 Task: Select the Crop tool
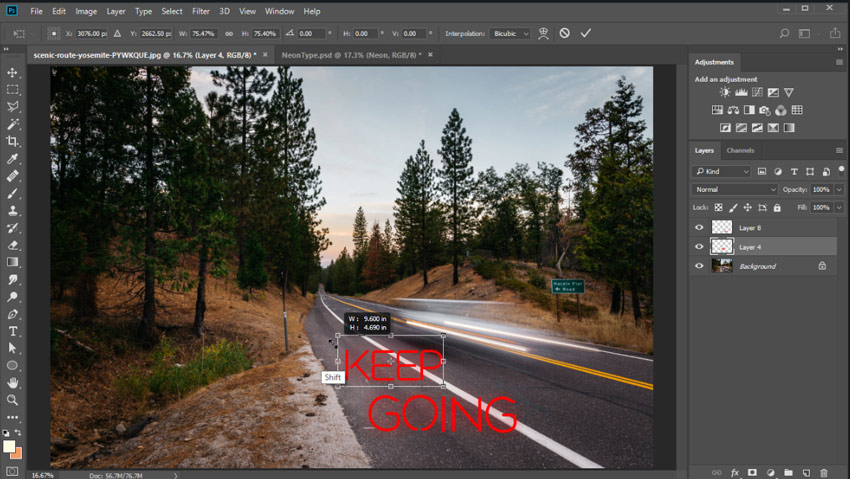pyautogui.click(x=12, y=141)
